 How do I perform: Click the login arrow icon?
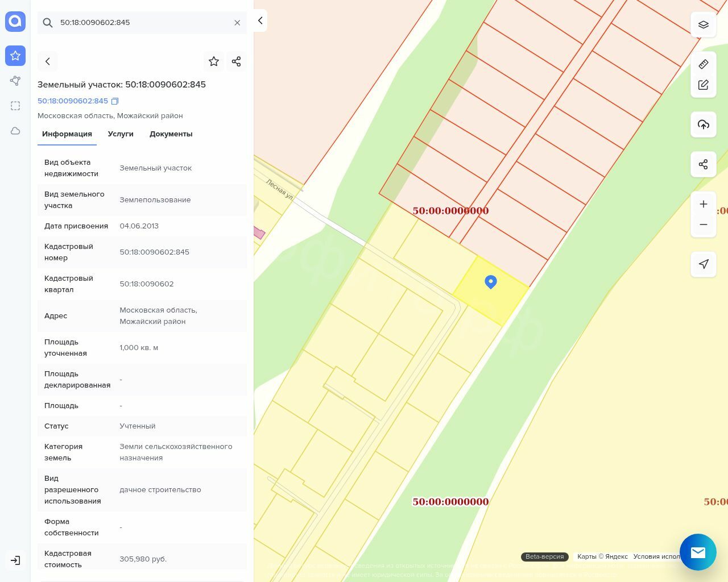tap(15, 560)
